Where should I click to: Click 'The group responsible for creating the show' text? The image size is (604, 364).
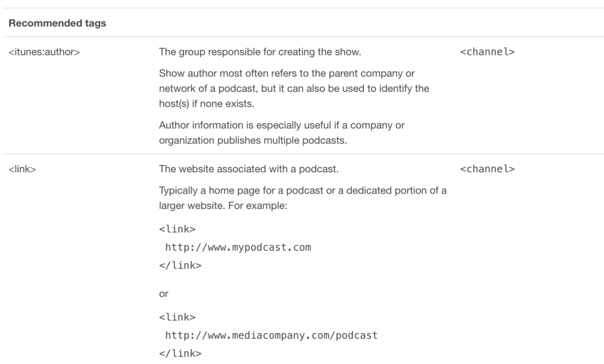pos(260,52)
